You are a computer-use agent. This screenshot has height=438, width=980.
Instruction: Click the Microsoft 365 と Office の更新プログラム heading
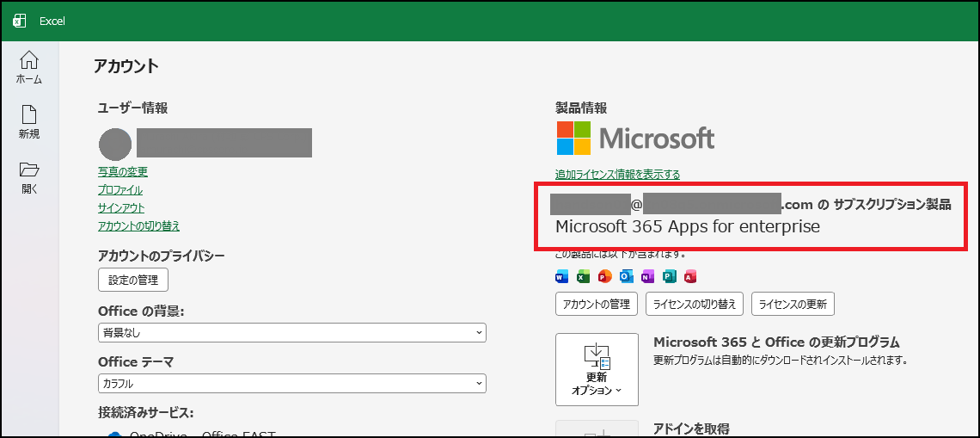point(776,342)
